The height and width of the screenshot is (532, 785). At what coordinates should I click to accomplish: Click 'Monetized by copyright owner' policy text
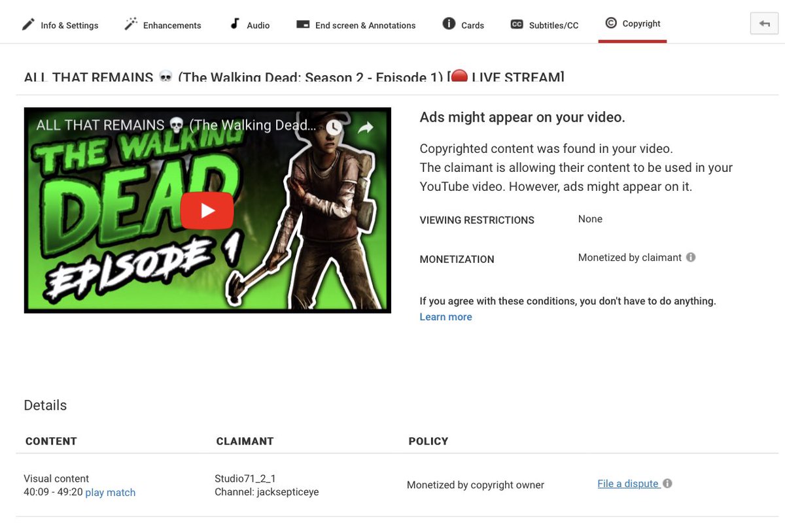click(x=476, y=485)
